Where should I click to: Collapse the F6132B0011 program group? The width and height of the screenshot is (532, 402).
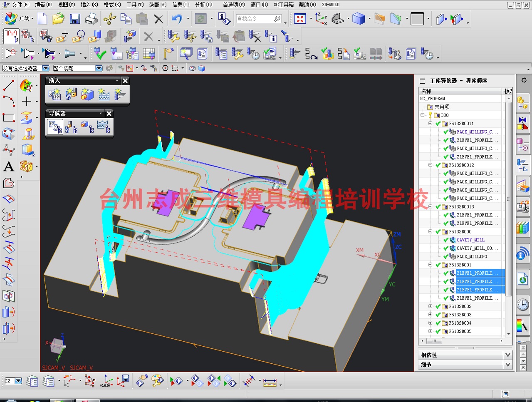tap(431, 124)
